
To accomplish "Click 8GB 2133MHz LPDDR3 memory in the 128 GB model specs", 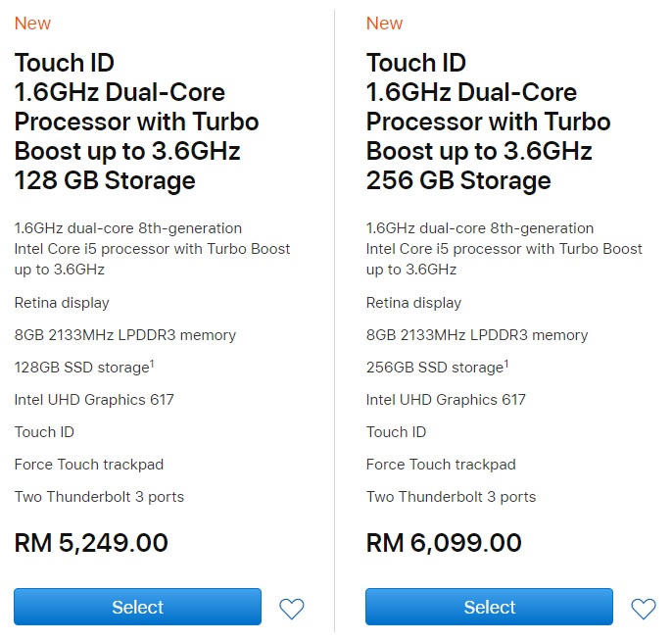I will click(124, 335).
